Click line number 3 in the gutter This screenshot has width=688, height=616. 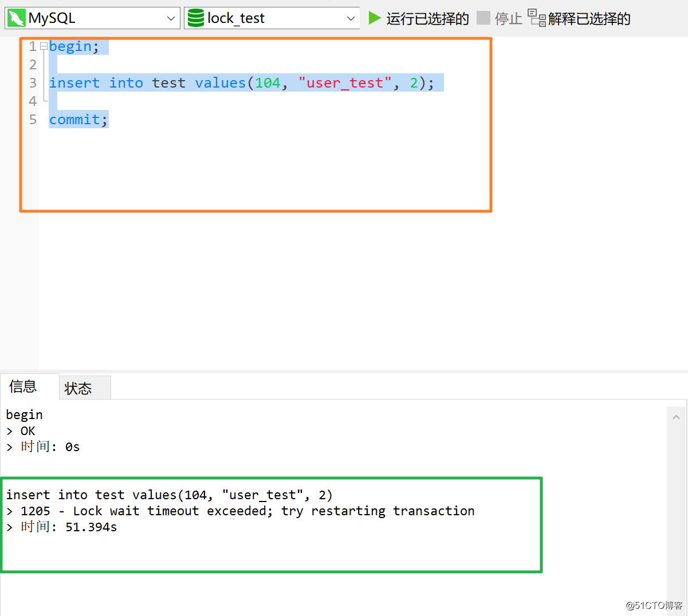33,83
